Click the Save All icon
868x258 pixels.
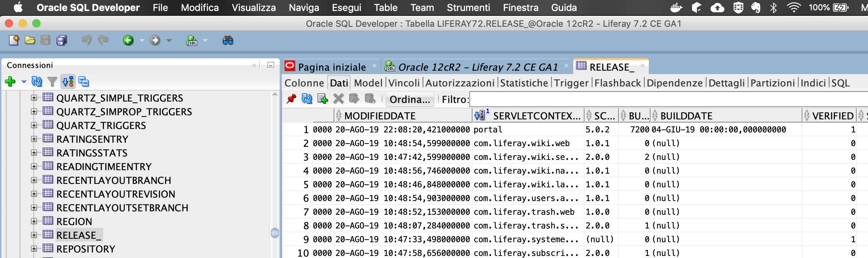tap(62, 40)
